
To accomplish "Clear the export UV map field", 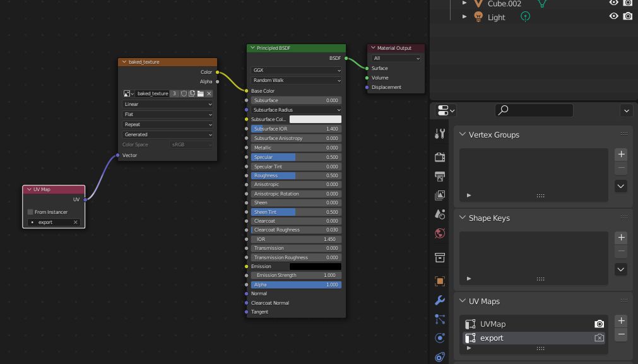I will pyautogui.click(x=75, y=223).
